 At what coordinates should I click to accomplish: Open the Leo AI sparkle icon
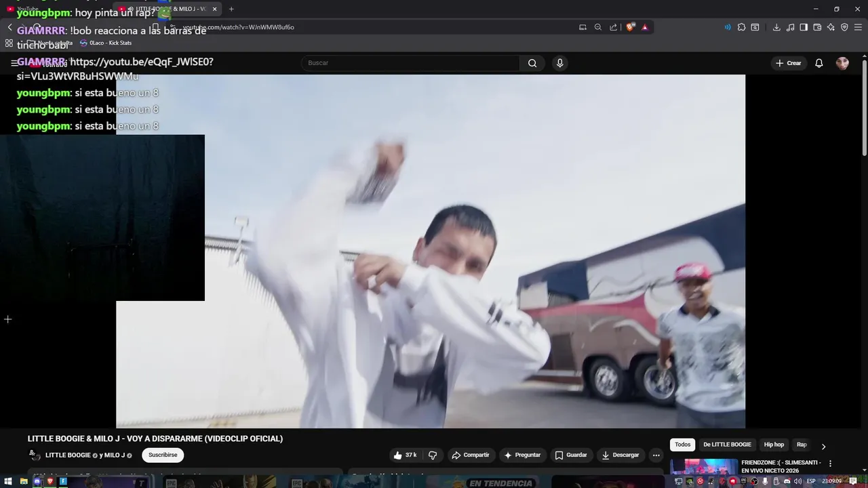[831, 27]
